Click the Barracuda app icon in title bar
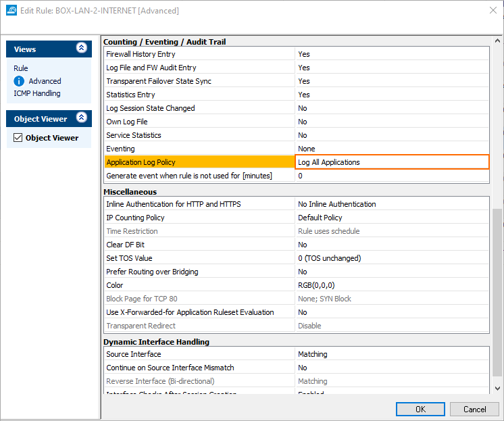Viewport: 504px width, 421px height. (x=11, y=10)
